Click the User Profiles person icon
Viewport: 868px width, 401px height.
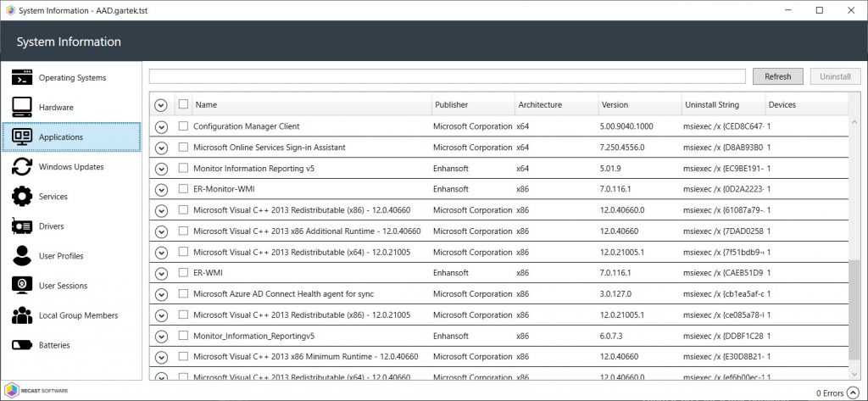click(21, 256)
